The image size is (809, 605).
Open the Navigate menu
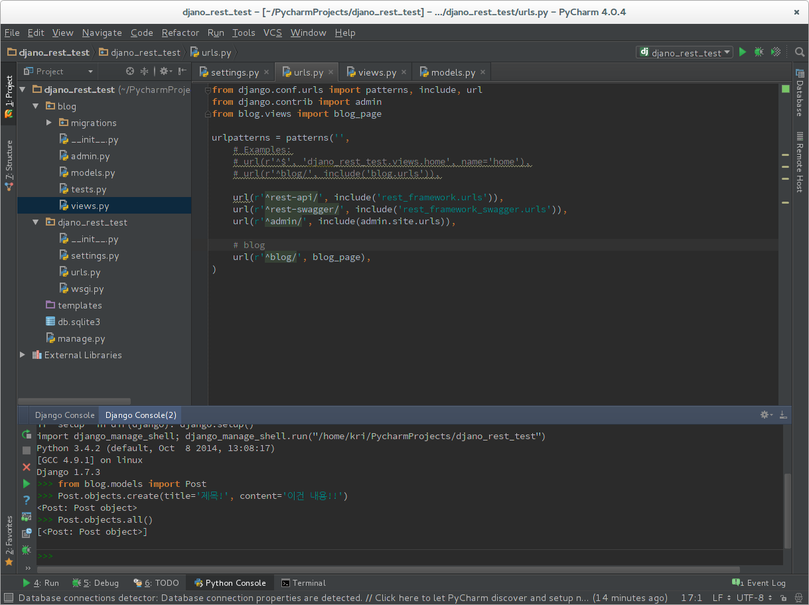pyautogui.click(x=102, y=33)
